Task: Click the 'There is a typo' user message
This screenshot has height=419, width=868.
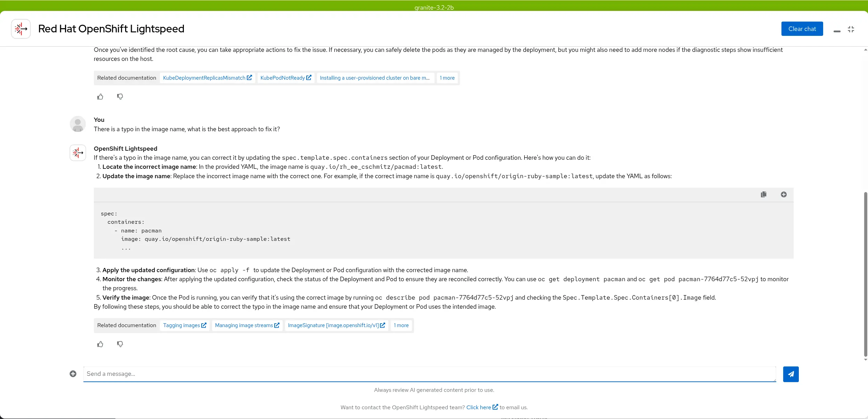Action: [187, 129]
